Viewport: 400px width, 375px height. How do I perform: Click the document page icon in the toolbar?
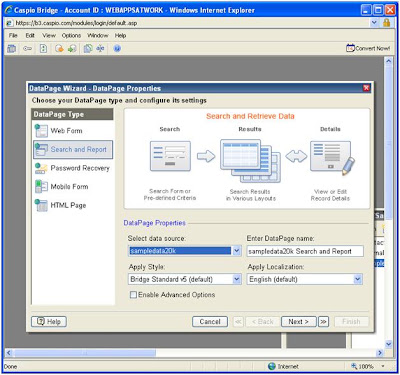pos(43,49)
